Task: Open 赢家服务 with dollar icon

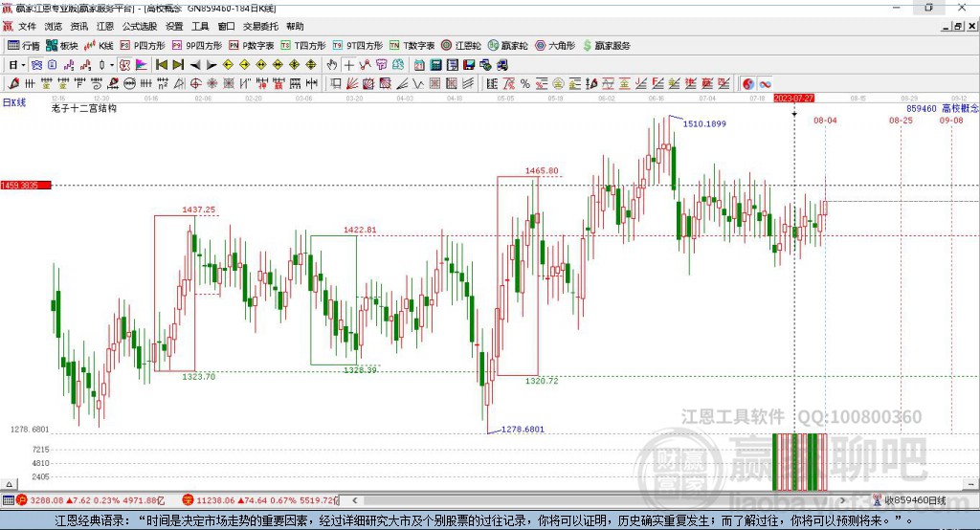Action: tap(606, 46)
